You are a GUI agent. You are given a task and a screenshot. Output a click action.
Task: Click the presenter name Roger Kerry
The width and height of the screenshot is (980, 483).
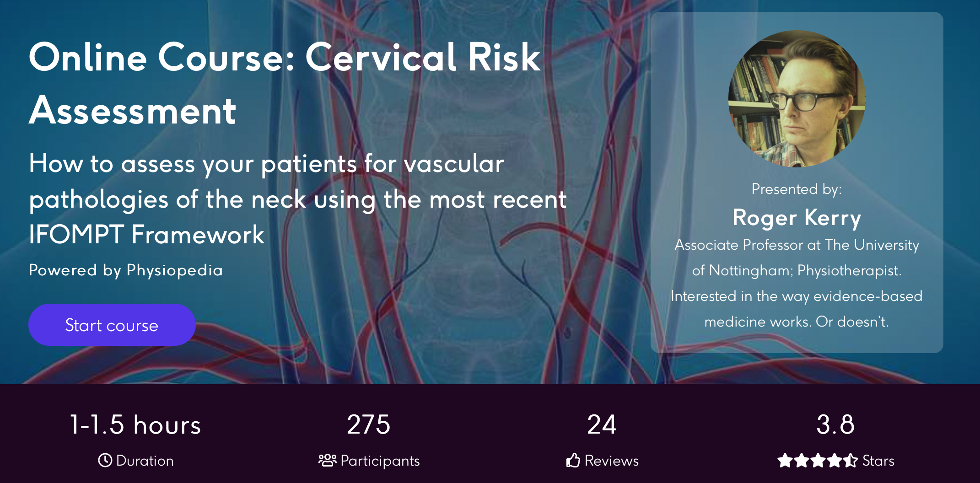pyautogui.click(x=797, y=218)
